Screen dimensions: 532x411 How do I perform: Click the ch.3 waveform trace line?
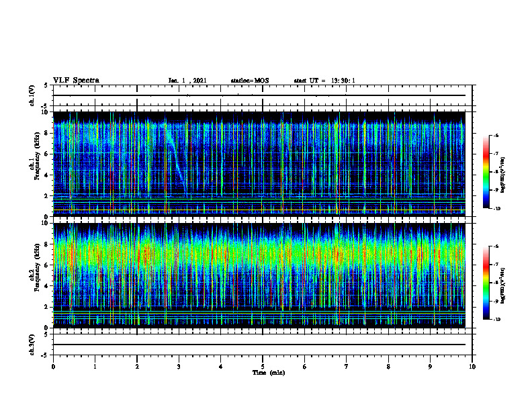[259, 345]
